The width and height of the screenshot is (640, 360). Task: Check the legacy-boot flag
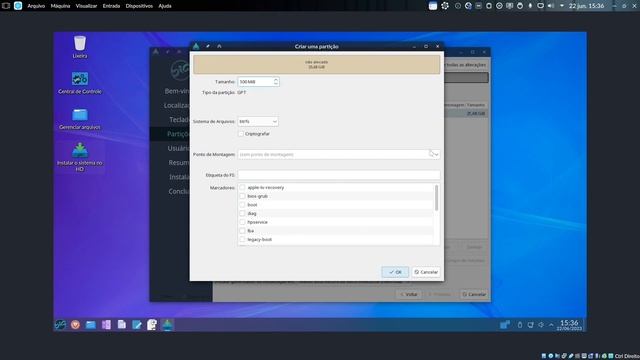242,239
